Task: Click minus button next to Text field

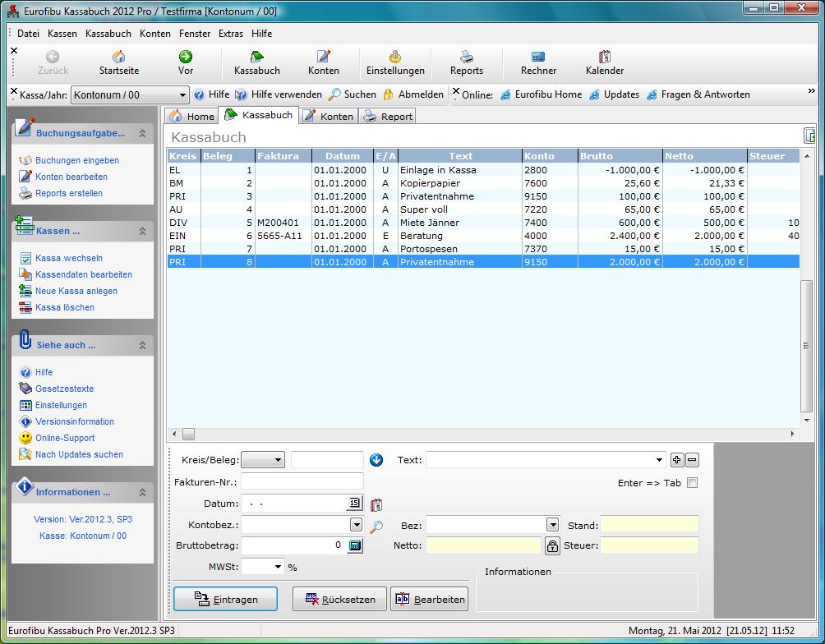Action: pyautogui.click(x=693, y=460)
